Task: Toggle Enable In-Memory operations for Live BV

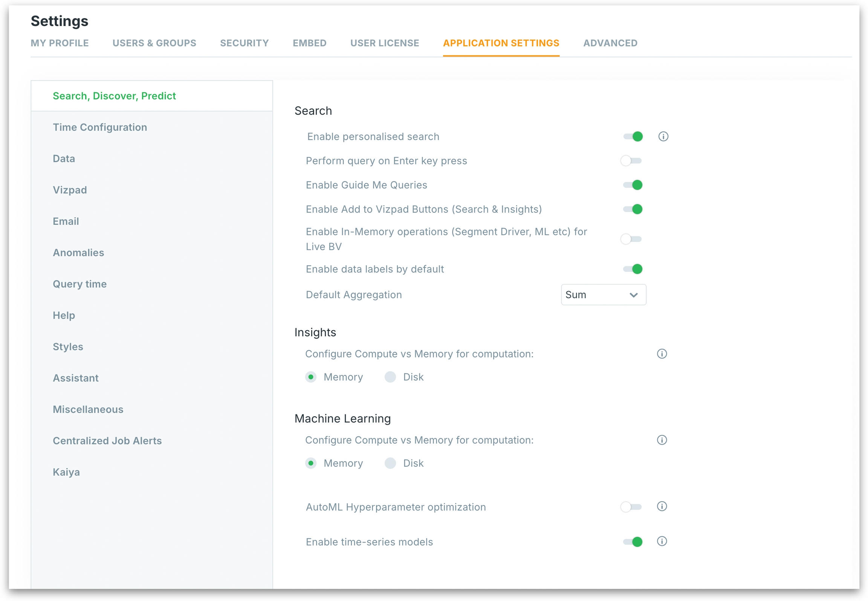Action: coord(631,239)
